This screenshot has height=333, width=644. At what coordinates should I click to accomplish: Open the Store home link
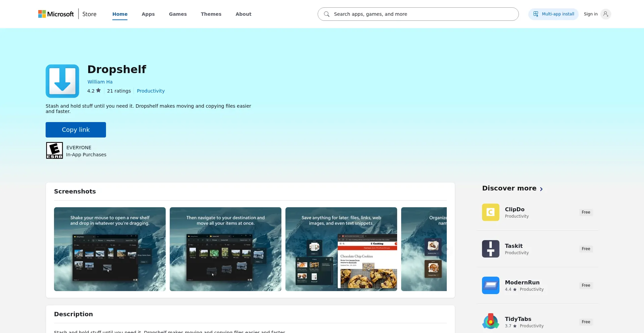pos(89,14)
